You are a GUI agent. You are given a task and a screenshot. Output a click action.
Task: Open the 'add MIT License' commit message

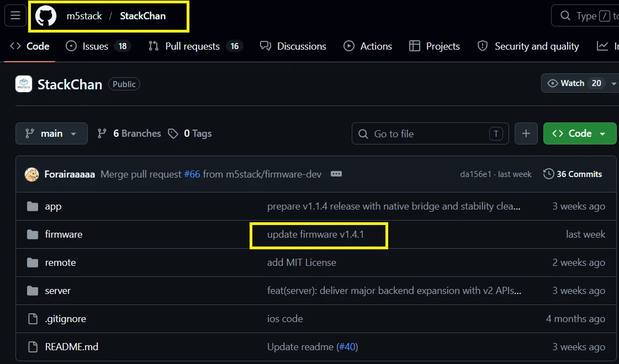pos(301,263)
